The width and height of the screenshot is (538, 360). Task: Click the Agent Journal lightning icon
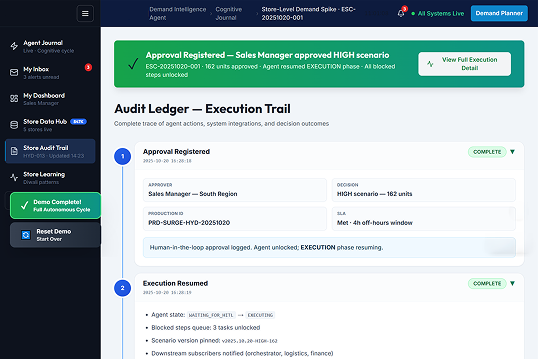pos(14,46)
